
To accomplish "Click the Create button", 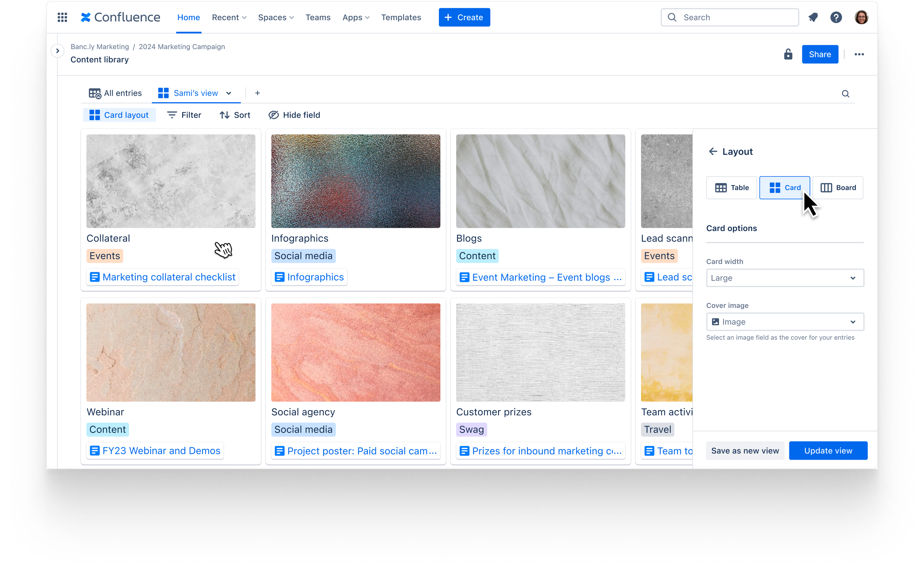I will pos(464,17).
